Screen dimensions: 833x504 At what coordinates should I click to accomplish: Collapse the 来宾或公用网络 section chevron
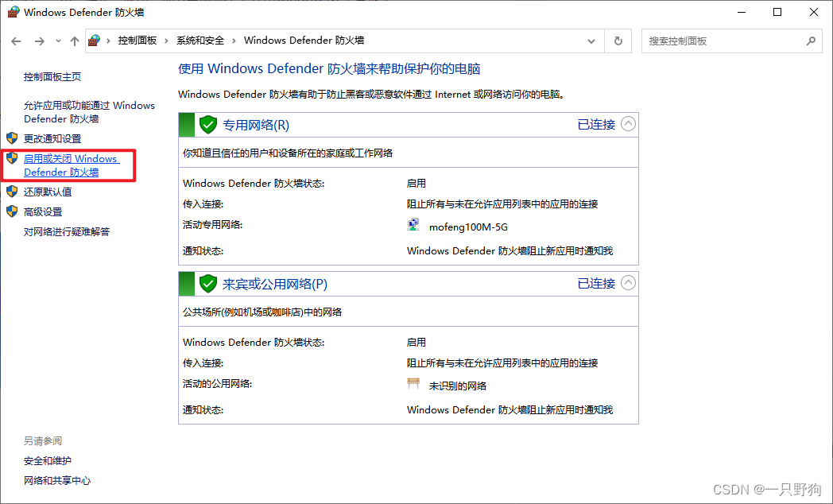pos(628,283)
